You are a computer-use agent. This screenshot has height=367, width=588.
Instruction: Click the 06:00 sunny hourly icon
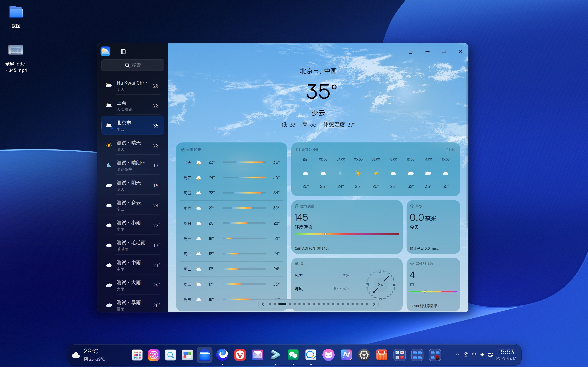[x=358, y=173]
